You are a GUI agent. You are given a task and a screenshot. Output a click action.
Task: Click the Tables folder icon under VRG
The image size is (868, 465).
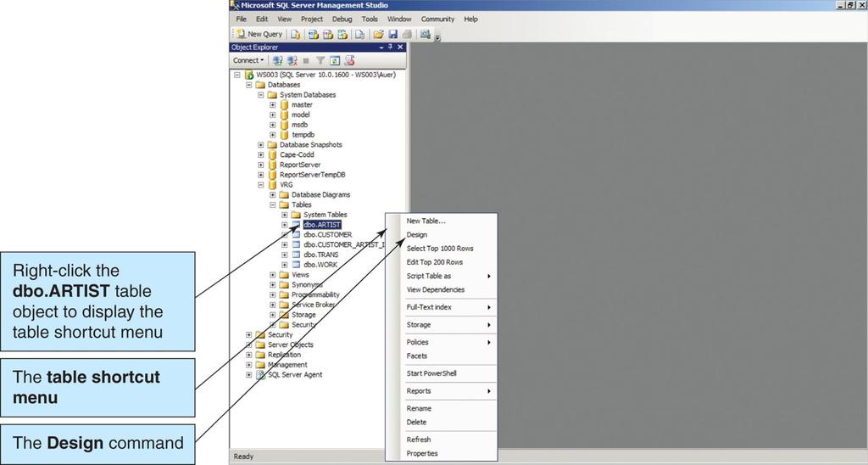point(284,204)
